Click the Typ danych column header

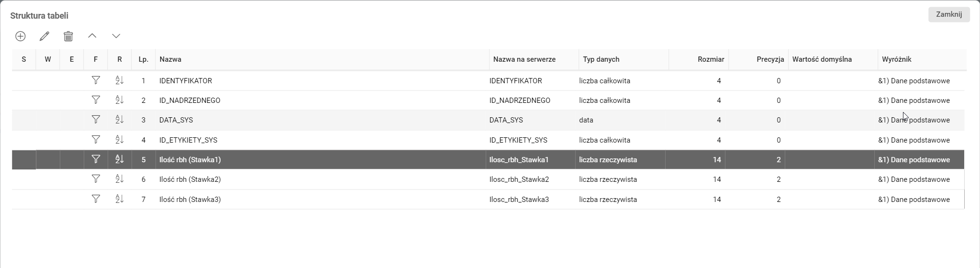601,59
